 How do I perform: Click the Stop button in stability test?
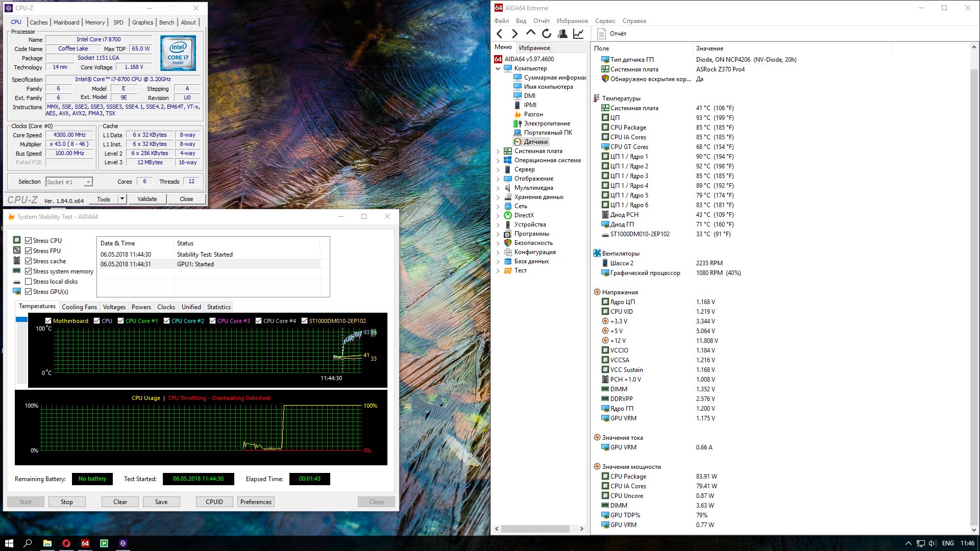[67, 502]
